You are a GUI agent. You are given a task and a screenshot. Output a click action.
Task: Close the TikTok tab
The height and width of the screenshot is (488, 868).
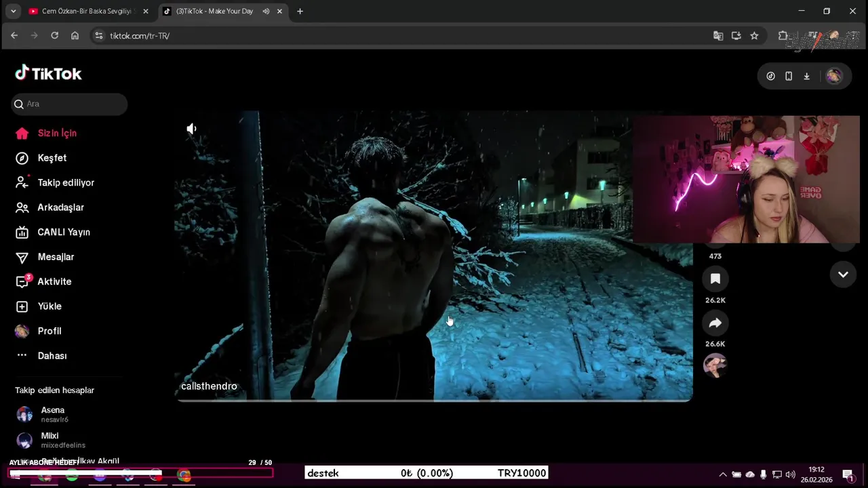tap(279, 11)
